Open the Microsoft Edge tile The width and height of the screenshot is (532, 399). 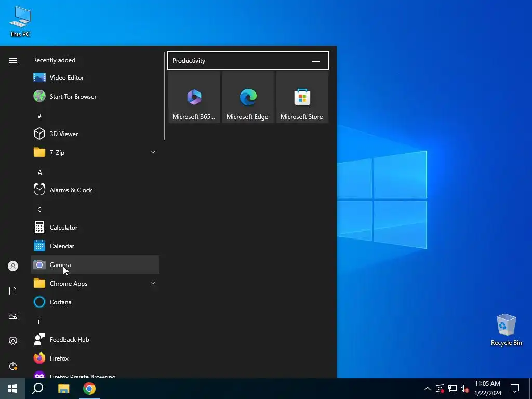pyautogui.click(x=248, y=97)
